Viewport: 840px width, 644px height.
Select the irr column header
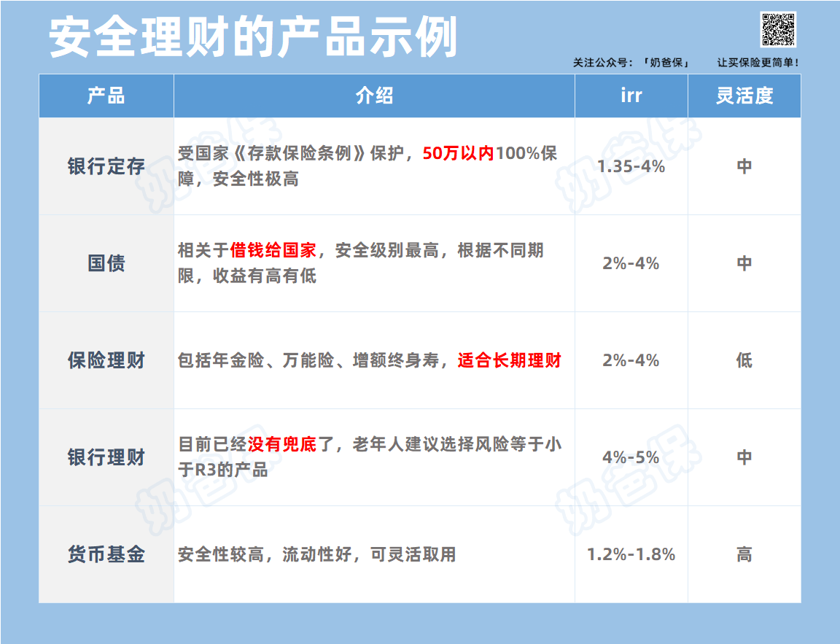coord(631,96)
